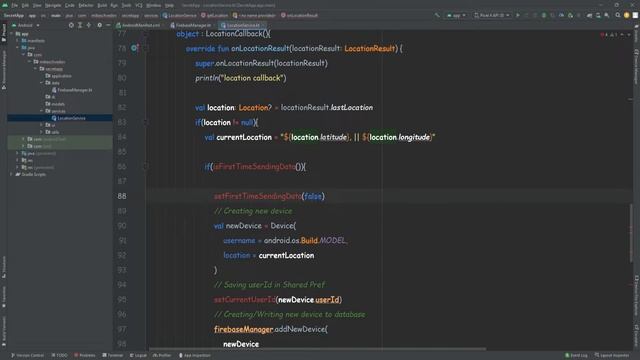Click Expand All icon in project panel

pyautogui.click(x=80, y=25)
